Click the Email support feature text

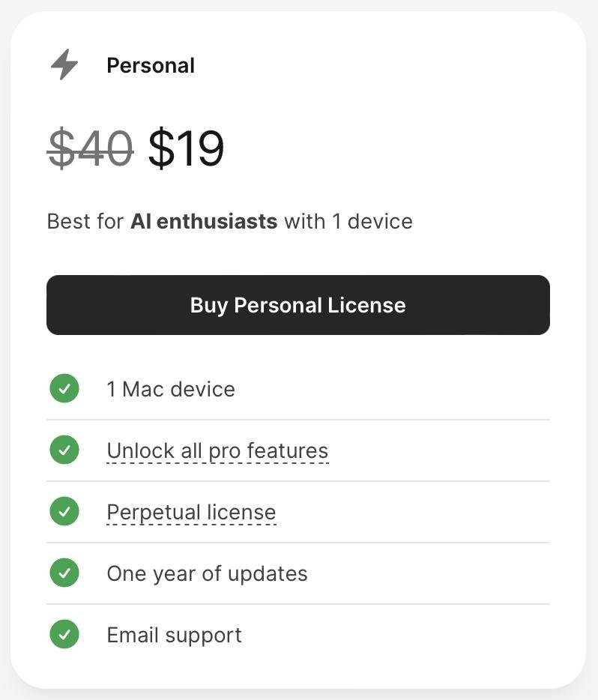pyautogui.click(x=174, y=636)
